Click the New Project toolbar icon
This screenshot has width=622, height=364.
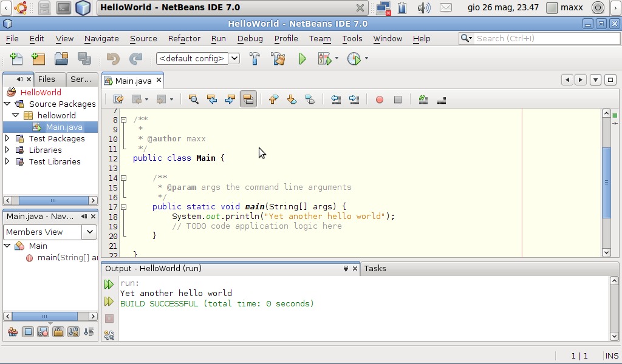click(38, 59)
